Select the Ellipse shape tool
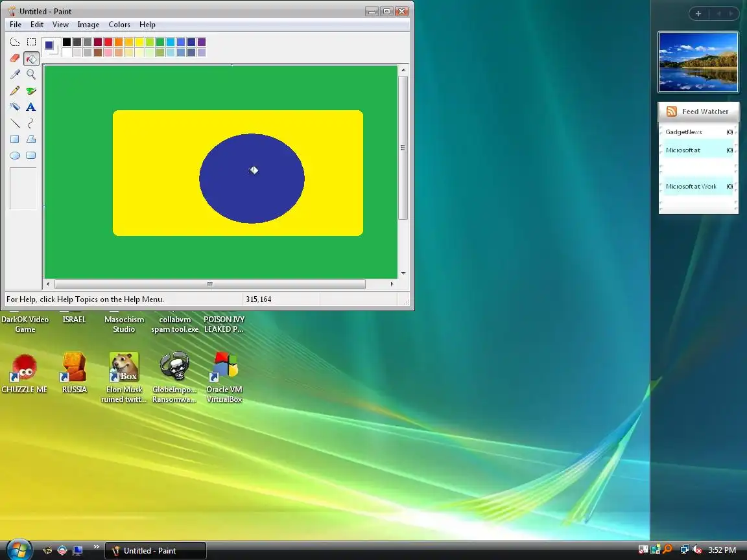Viewport: 747px width, 560px height. [15, 156]
